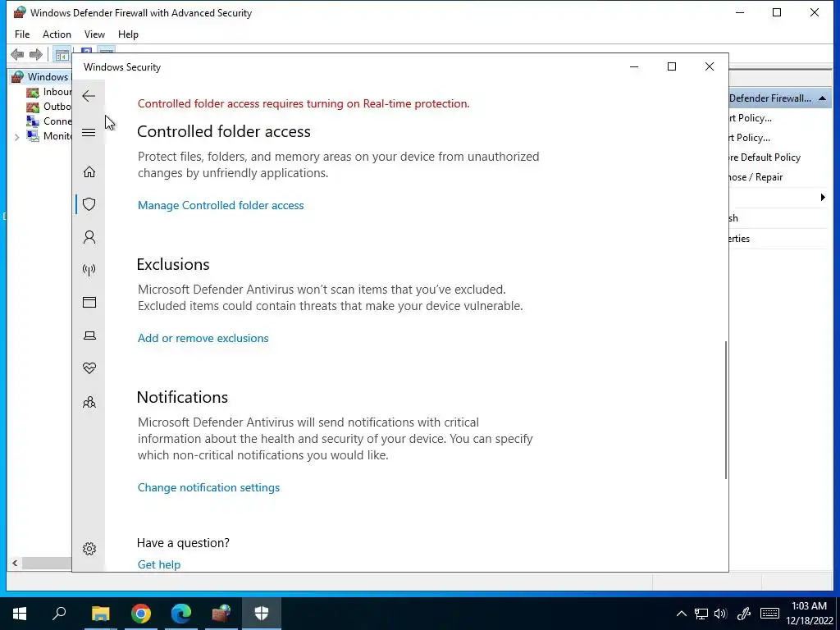
Task: Minimize the Windows Security window
Action: (x=634, y=66)
